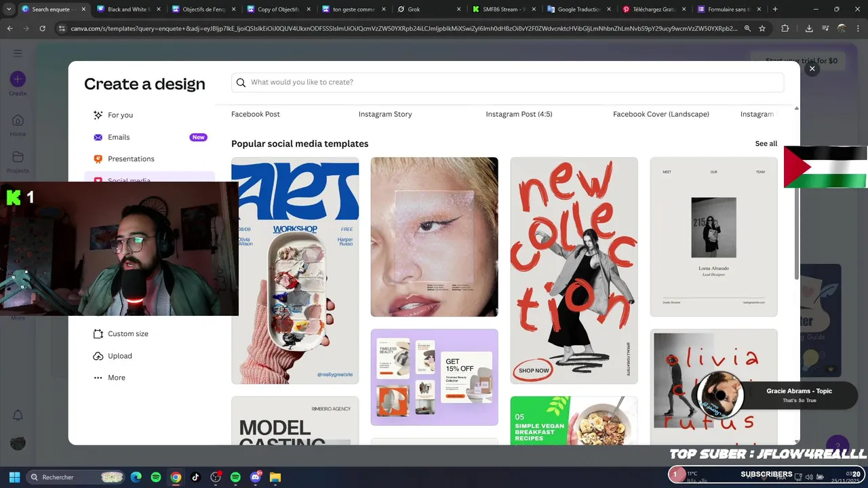Open the Canva Home sidebar icon
The width and height of the screenshot is (868, 488).
[18, 121]
